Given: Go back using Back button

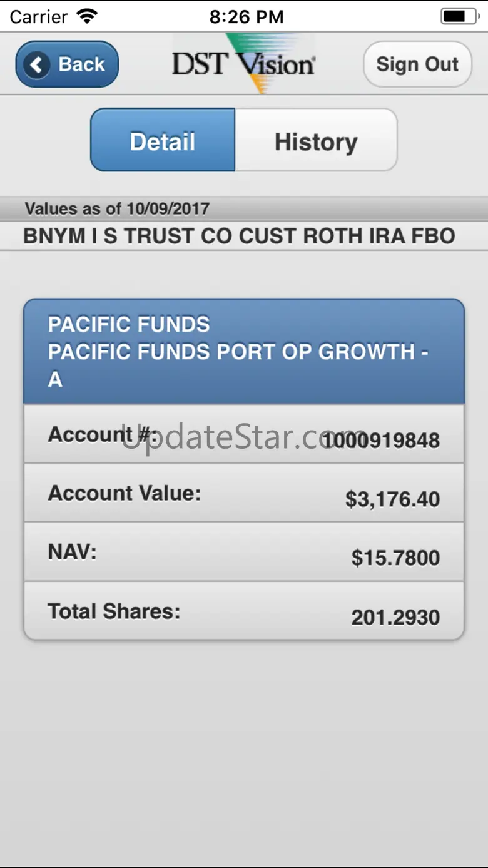Looking at the screenshot, I should pyautogui.click(x=67, y=64).
